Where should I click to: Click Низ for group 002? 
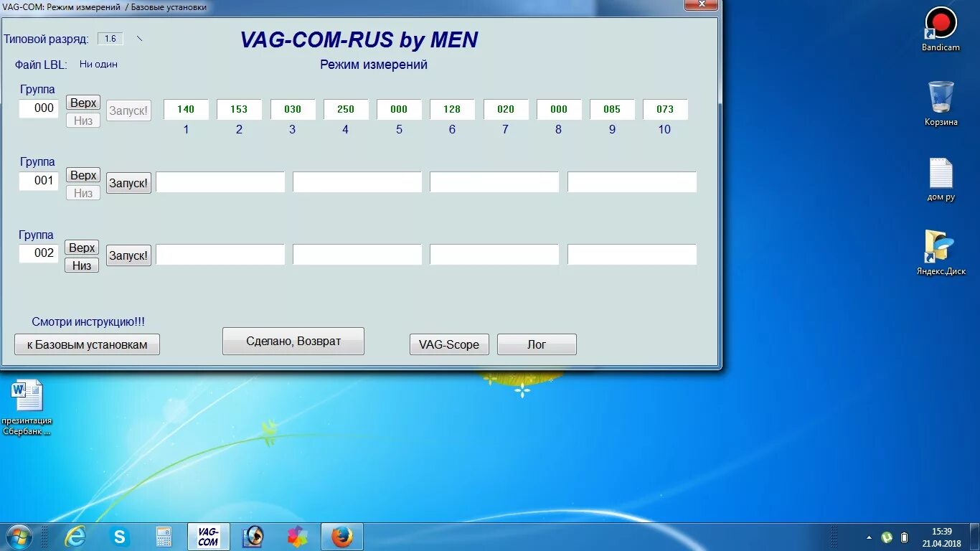[82, 265]
